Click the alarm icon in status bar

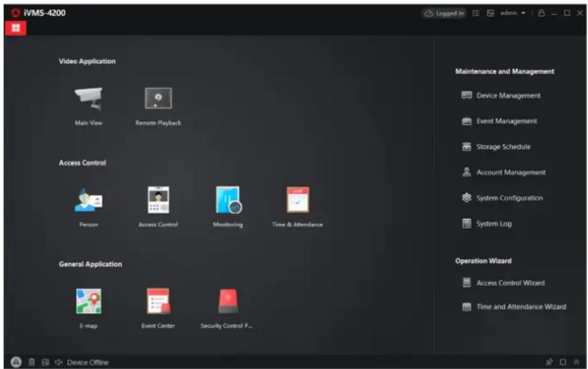click(16, 363)
